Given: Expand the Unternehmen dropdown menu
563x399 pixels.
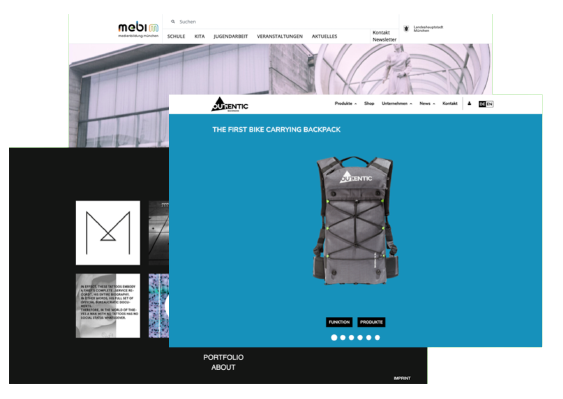Looking at the screenshot, I should click(397, 103).
